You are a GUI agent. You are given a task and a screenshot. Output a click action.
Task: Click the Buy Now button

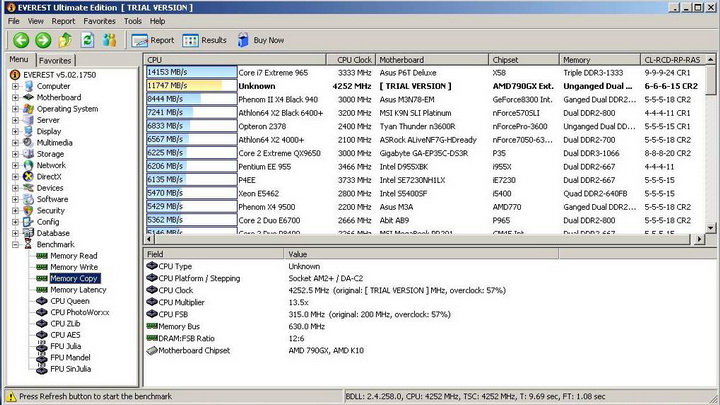click(261, 40)
